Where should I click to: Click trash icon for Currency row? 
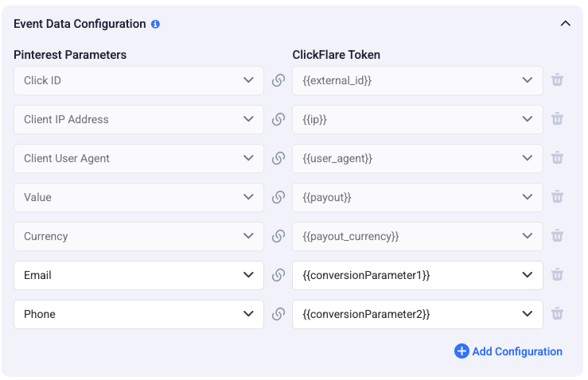(x=558, y=236)
